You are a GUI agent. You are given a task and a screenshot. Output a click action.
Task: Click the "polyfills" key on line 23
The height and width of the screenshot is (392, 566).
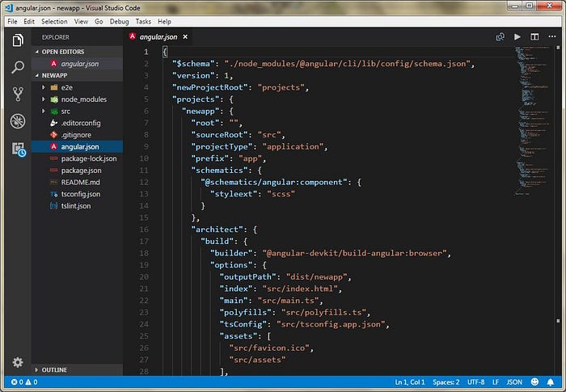245,312
